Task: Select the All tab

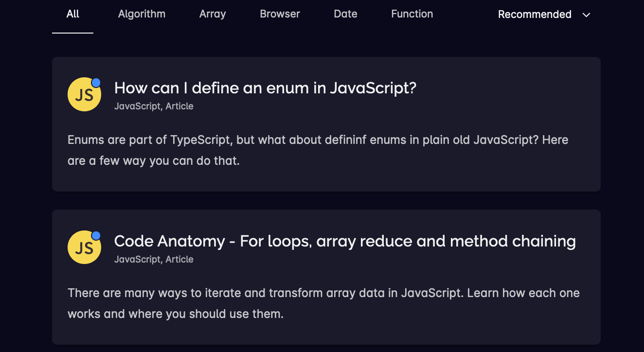Action: click(x=73, y=14)
